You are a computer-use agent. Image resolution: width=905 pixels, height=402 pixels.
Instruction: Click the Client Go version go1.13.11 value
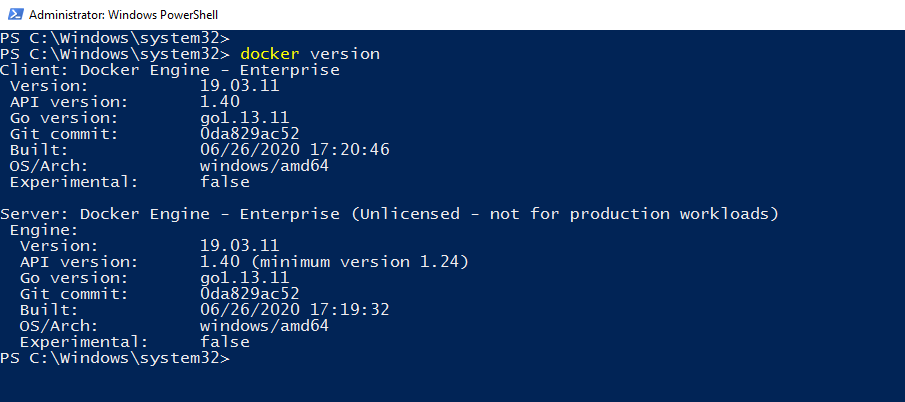pos(245,118)
